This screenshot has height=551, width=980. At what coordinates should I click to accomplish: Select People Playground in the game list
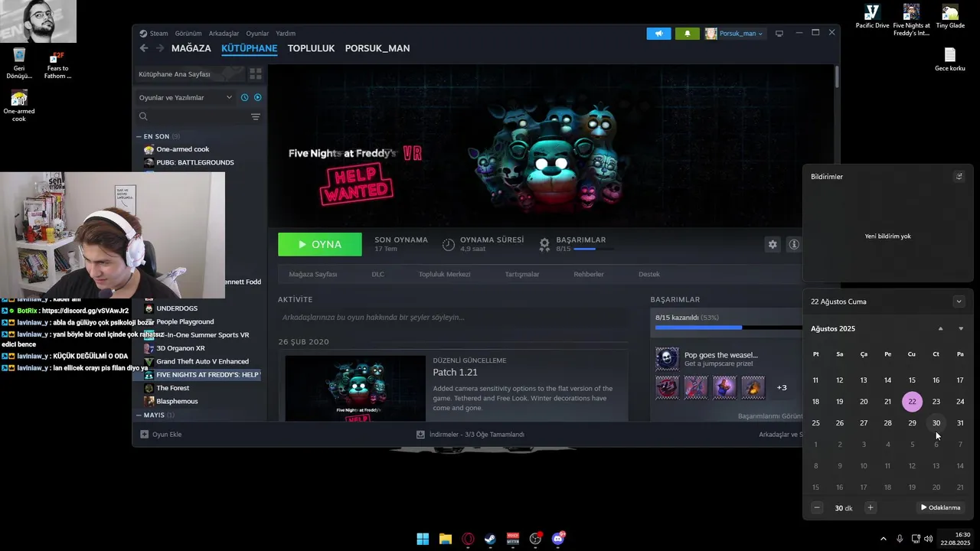pyautogui.click(x=185, y=321)
